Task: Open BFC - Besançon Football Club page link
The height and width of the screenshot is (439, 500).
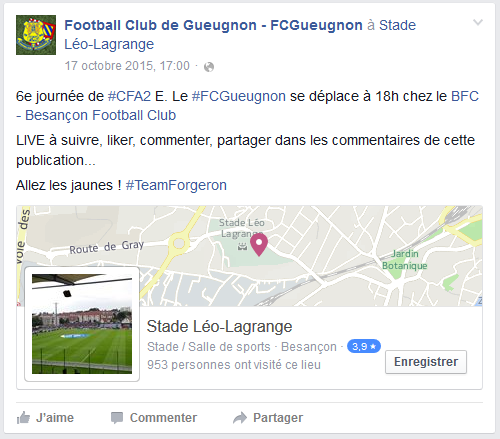Action: pos(247,106)
